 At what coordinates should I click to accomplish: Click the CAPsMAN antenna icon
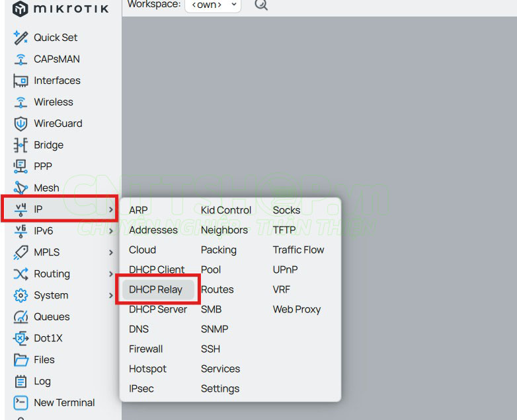20,59
